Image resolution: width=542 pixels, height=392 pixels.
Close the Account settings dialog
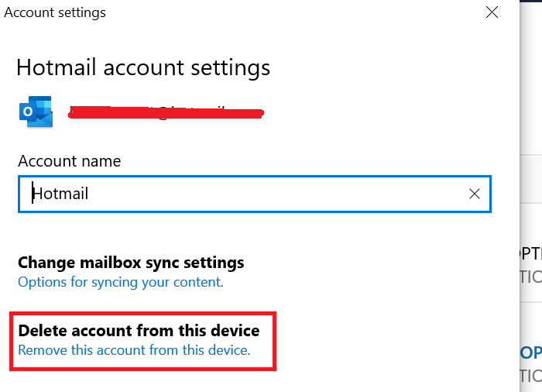(492, 12)
